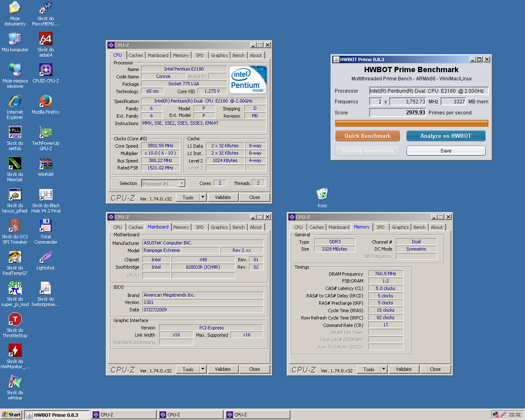Launch Black Hole V4.2 Final shortcut
Screen dimensions: 525x420
46,194
